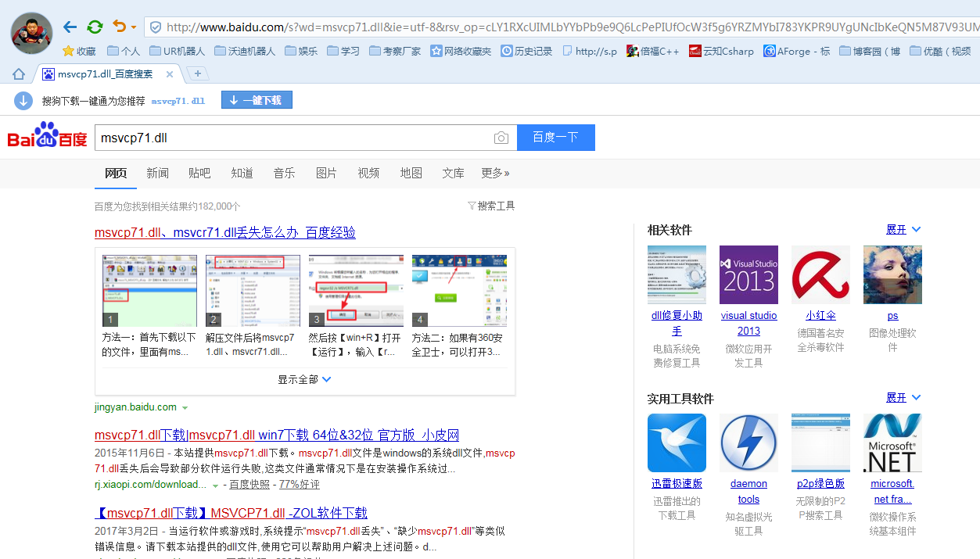The height and width of the screenshot is (559, 980).
Task: Click the Microsoft .NET framework icon
Action: [x=892, y=443]
